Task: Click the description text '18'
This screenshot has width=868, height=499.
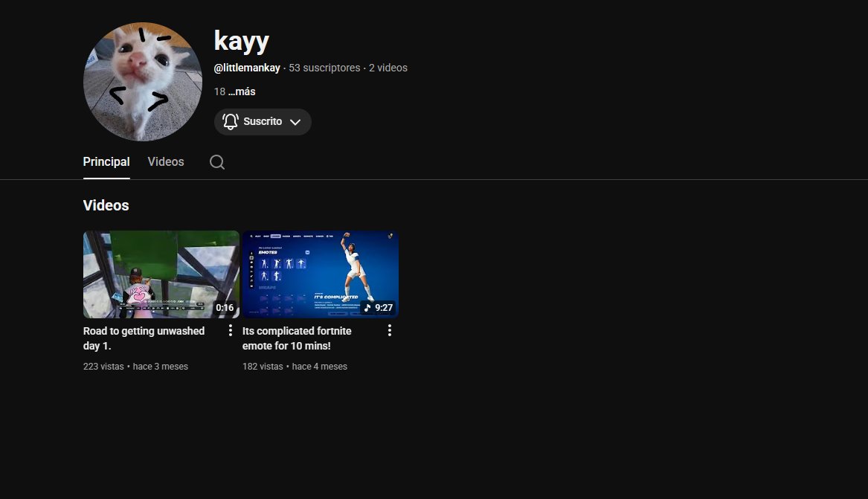Action: click(x=219, y=91)
